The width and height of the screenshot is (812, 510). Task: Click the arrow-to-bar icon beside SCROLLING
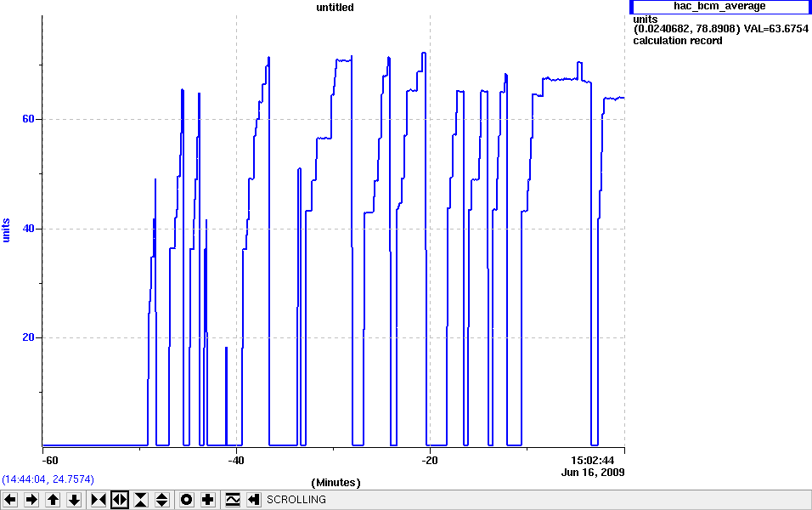(x=253, y=500)
